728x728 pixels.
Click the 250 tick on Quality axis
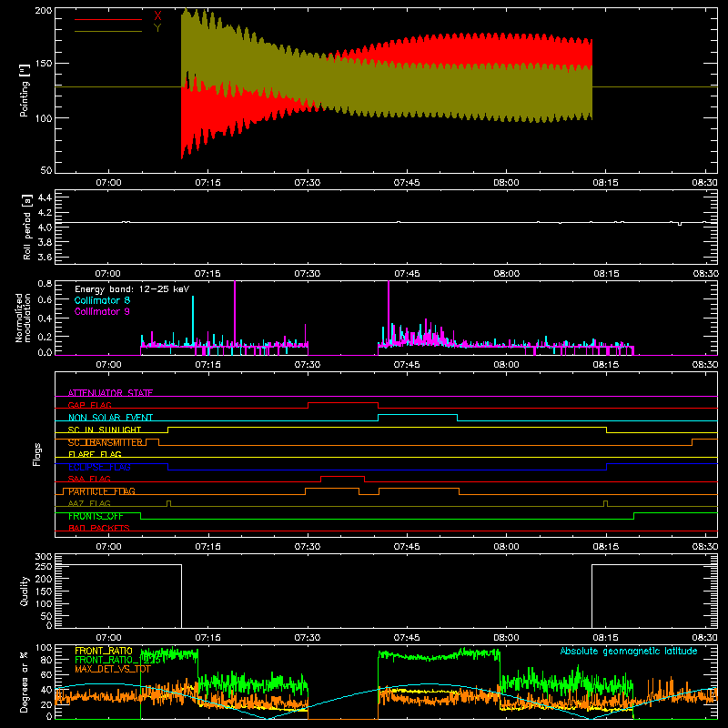[x=44, y=567]
